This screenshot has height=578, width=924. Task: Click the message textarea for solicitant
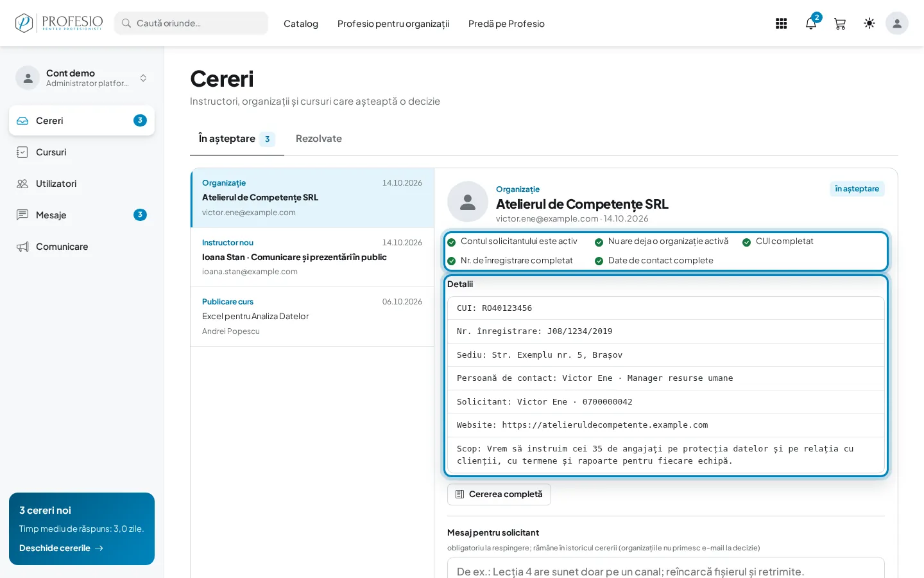tap(666, 568)
